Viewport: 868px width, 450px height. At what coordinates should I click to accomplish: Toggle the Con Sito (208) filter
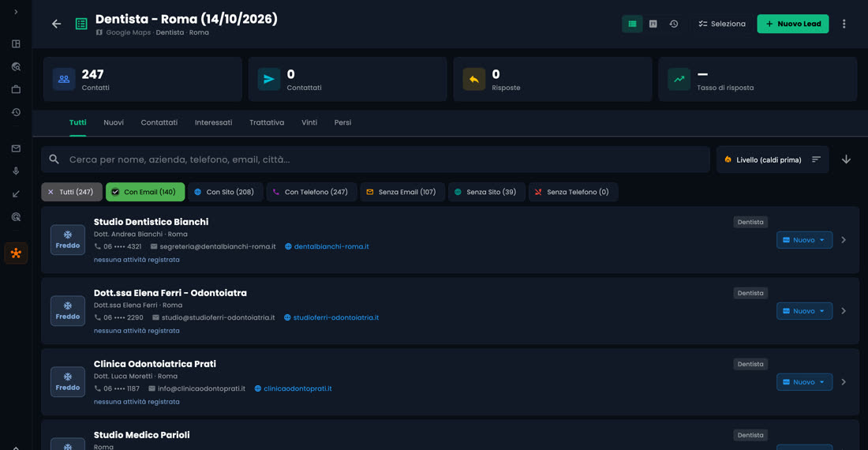[225, 192]
